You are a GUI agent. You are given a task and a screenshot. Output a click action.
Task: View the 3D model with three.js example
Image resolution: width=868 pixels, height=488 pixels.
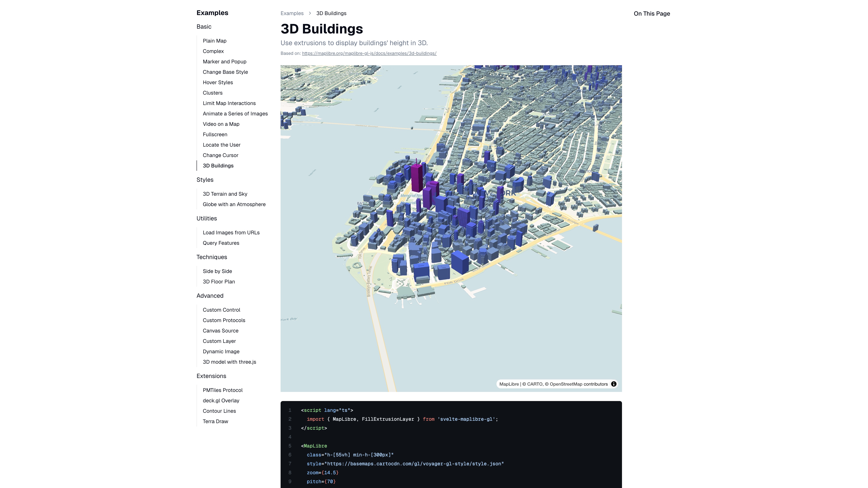[229, 362]
